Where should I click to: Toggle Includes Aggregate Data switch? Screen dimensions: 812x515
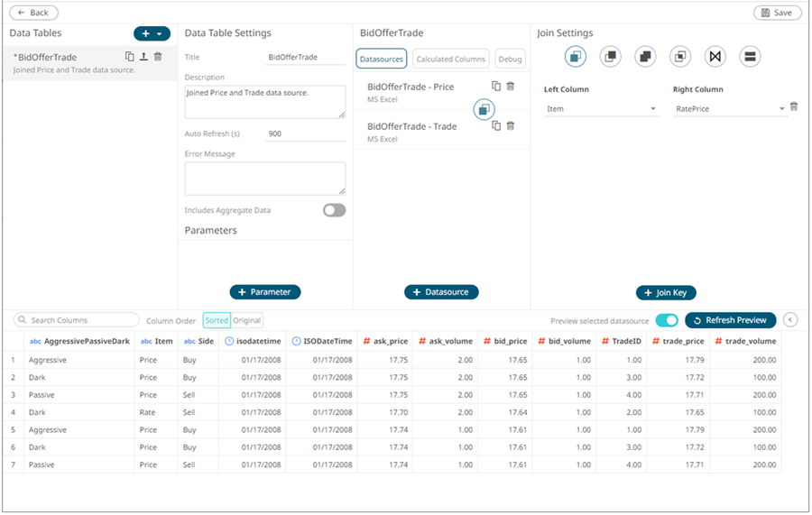(x=334, y=210)
